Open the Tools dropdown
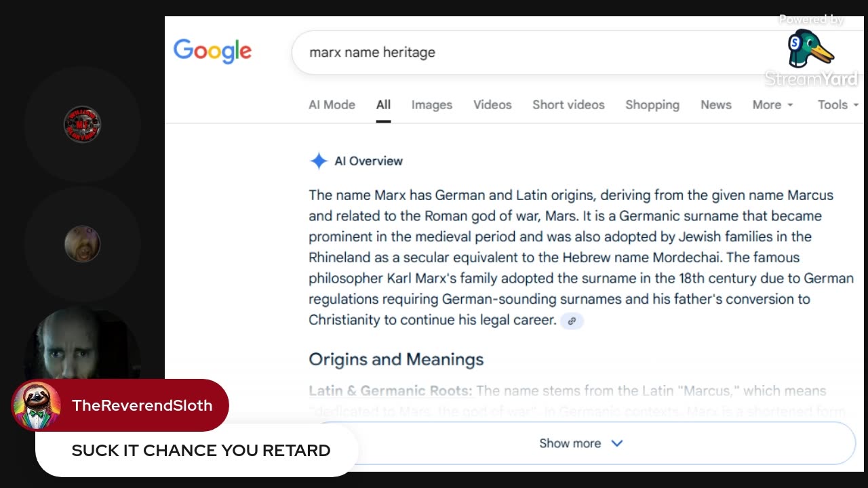Image resolution: width=868 pixels, height=488 pixels. coord(837,104)
